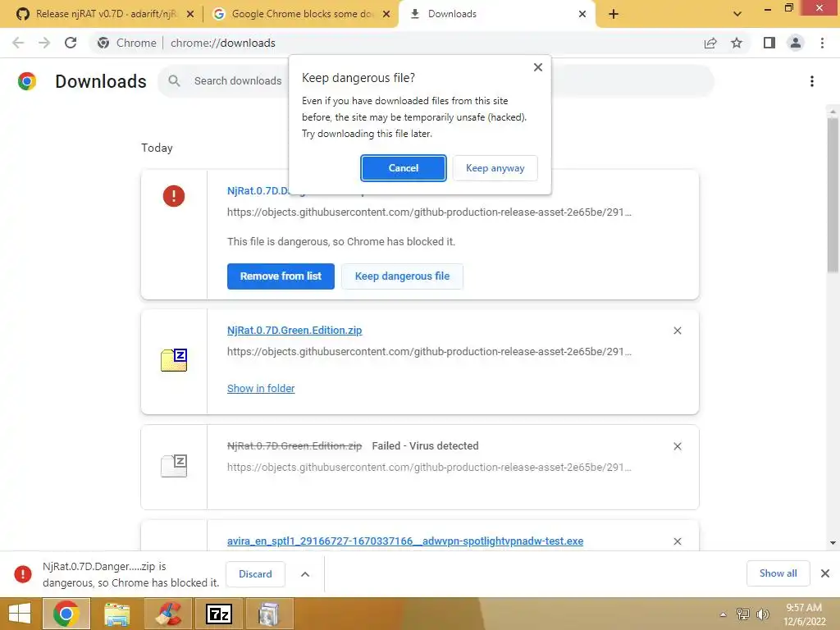Screen dimensions: 840x630
Task: Close the Keep dangerous file dialog
Action: click(538, 67)
